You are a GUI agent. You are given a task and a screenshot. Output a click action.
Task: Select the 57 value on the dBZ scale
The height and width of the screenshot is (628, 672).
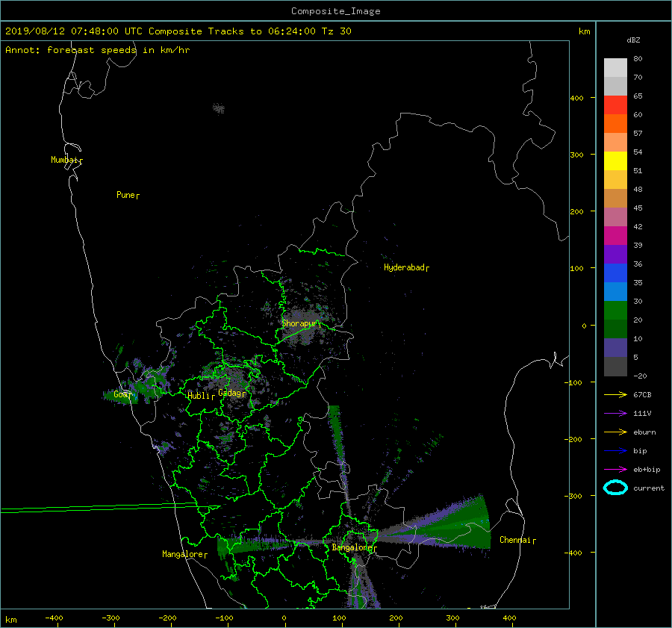[638, 134]
